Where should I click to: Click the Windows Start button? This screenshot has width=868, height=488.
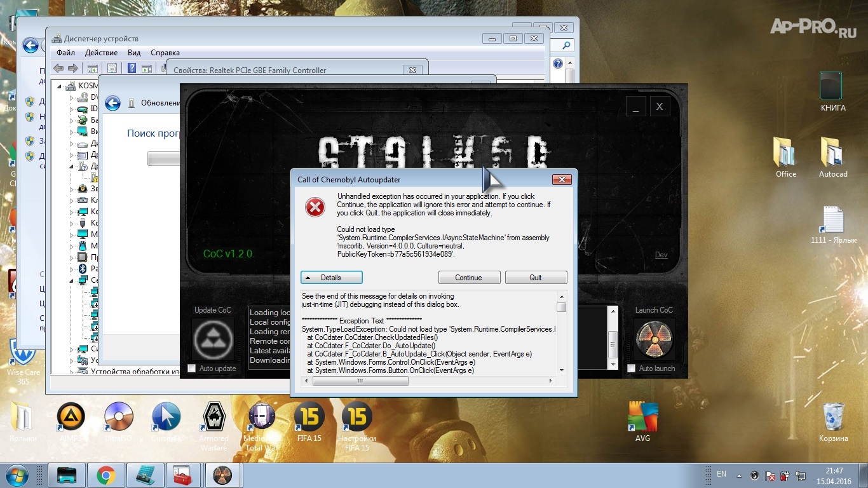(x=17, y=475)
